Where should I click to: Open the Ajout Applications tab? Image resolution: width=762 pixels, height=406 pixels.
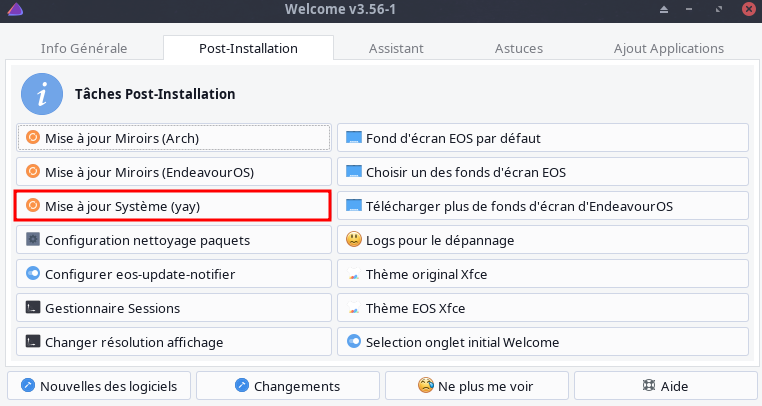click(668, 48)
